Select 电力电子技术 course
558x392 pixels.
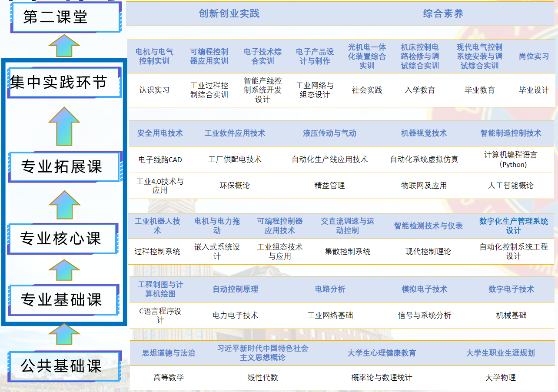coord(235,315)
